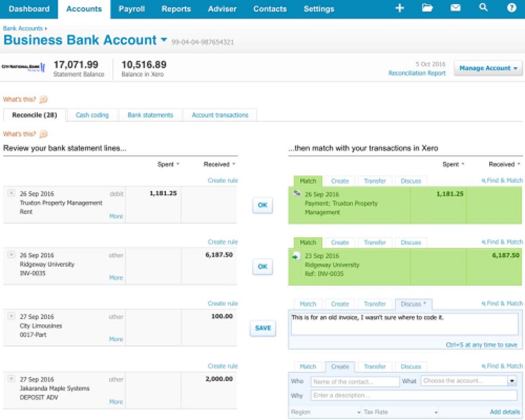This screenshot has width=525, height=420.
Task: Select Transfer tab for Truxton transaction
Action: click(x=375, y=181)
